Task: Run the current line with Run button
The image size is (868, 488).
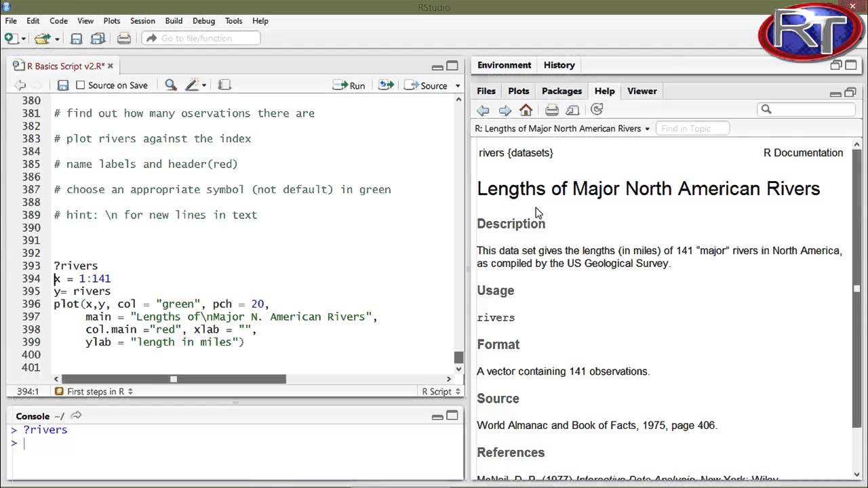Action: click(349, 85)
